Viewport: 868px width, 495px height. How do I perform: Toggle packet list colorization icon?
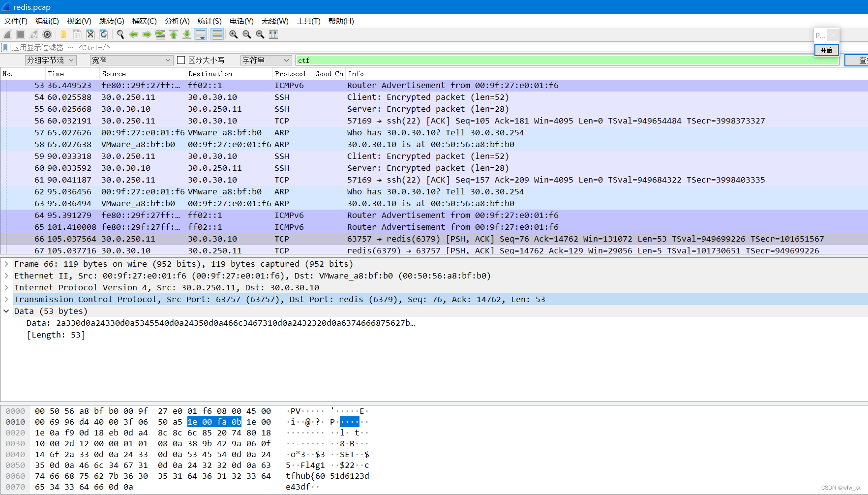coord(217,34)
